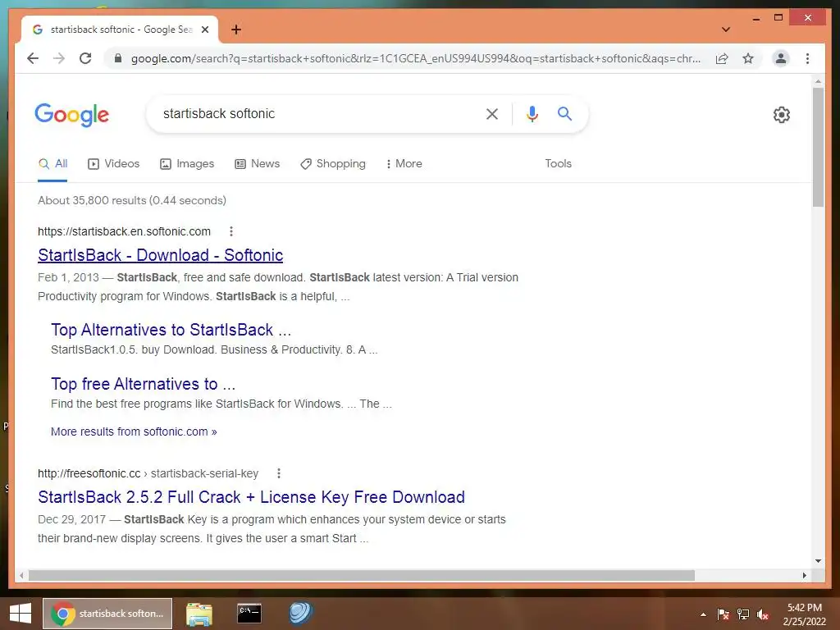Open a new tab with plus button
840x630 pixels.
pyautogui.click(x=235, y=30)
